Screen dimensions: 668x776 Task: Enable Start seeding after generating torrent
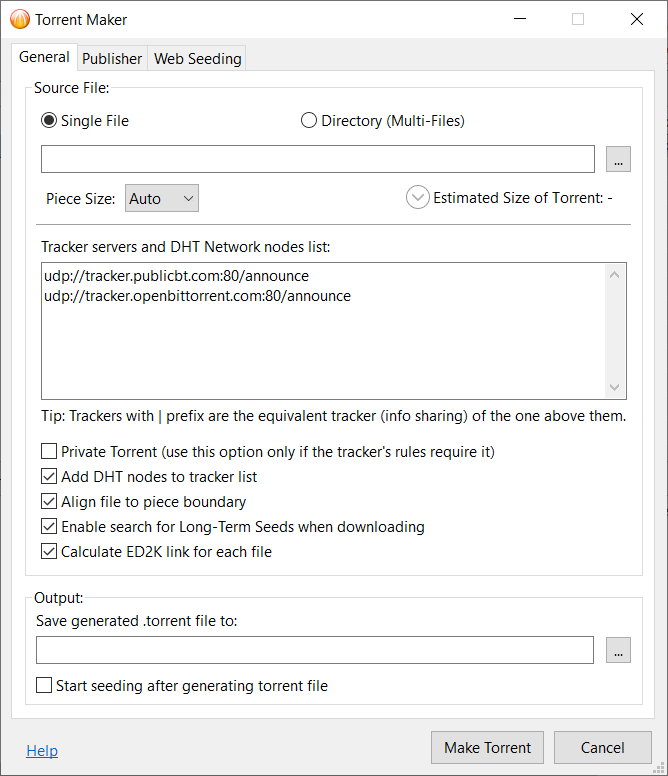point(44,686)
